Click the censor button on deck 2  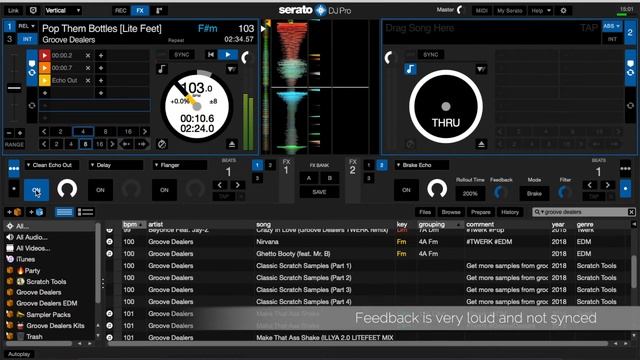coord(410,144)
